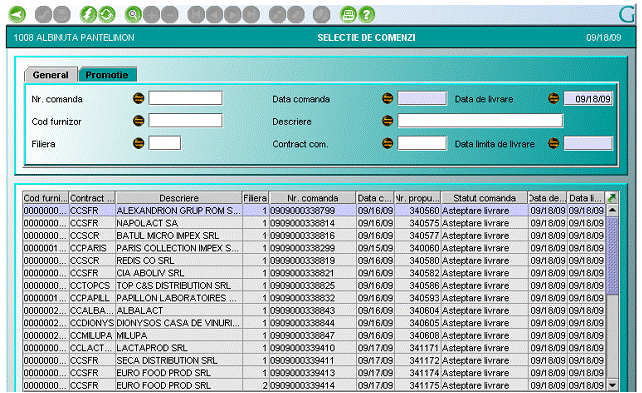Click the green magnifier search icon
The width and height of the screenshot is (642, 393).
(133, 15)
